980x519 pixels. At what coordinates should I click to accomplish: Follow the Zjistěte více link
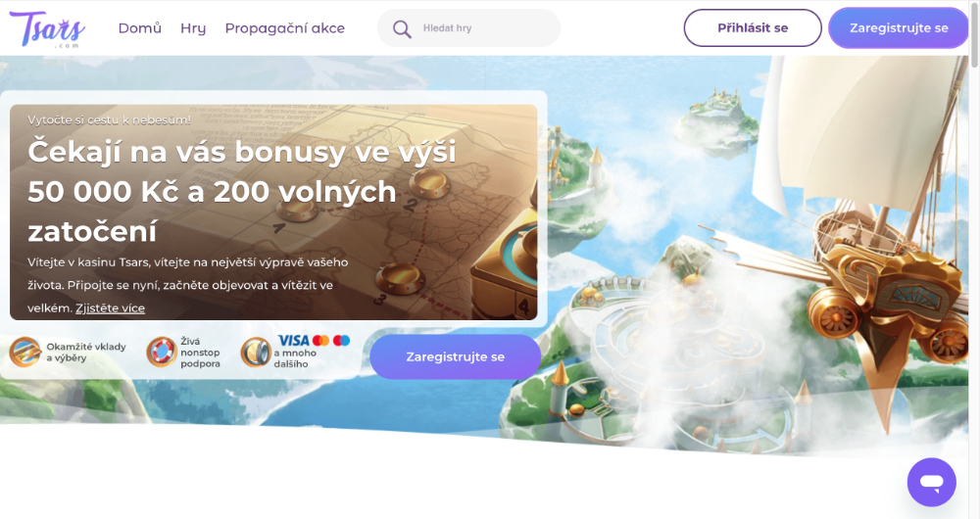(110, 307)
